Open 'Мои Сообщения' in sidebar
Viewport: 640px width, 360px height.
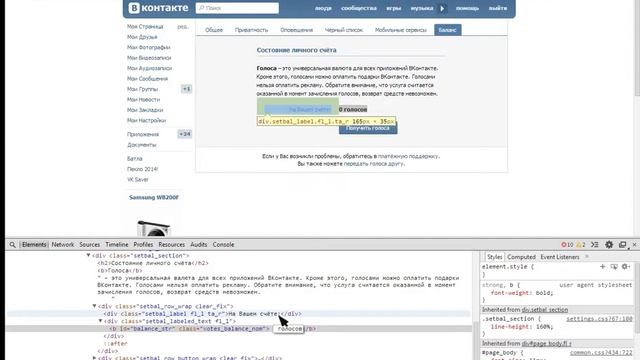(147, 79)
